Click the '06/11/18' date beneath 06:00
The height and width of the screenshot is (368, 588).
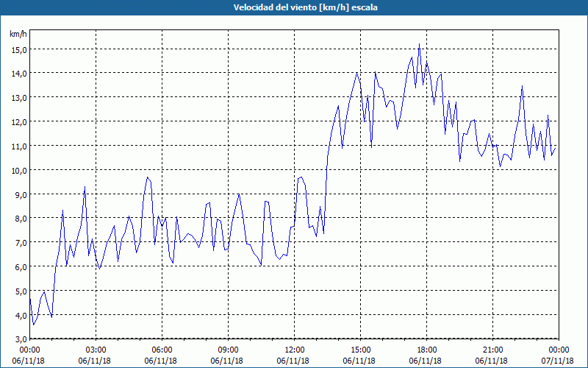coord(161,361)
